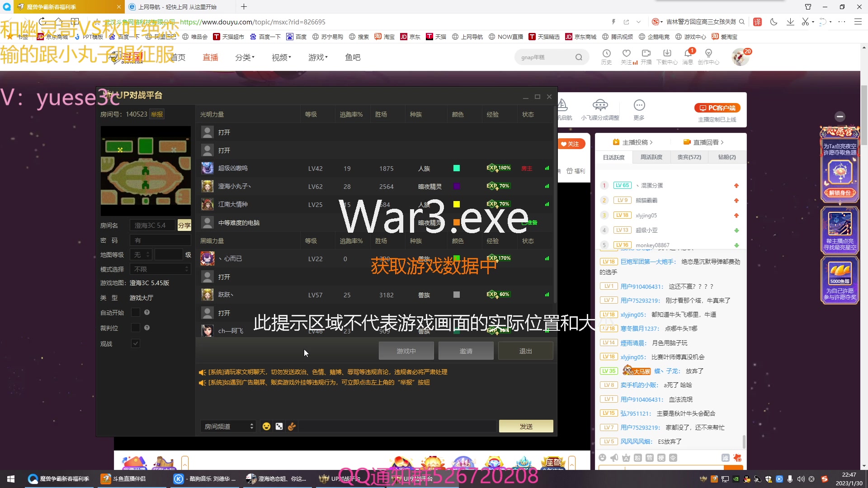Toggle the 自动开始 checkbox
Screen dimensions: 868x488
pyautogui.click(x=135, y=312)
